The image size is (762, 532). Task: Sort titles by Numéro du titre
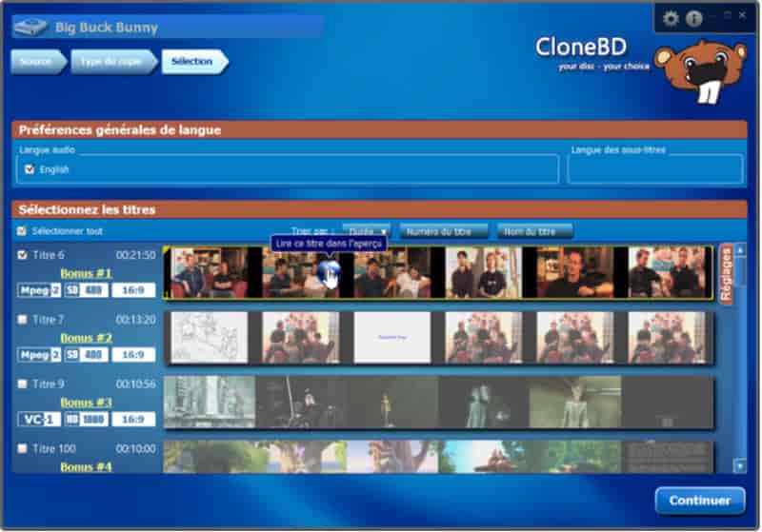point(444,231)
